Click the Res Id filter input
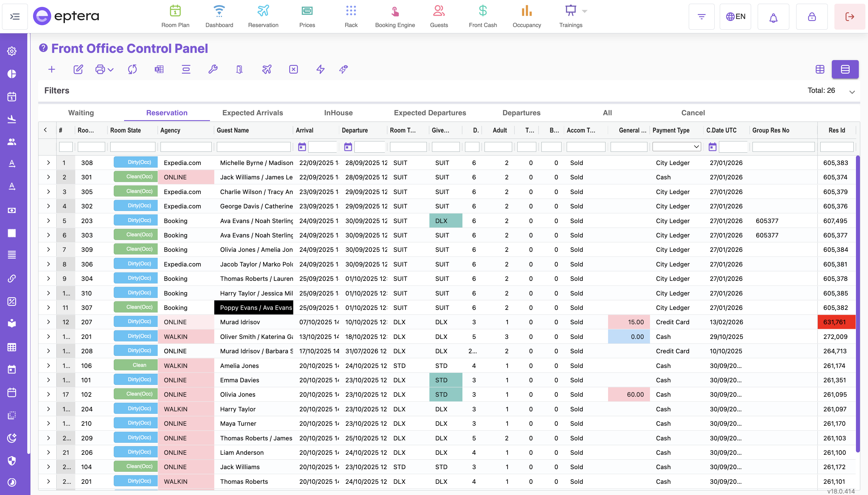This screenshot has width=868, height=495. 836,147
